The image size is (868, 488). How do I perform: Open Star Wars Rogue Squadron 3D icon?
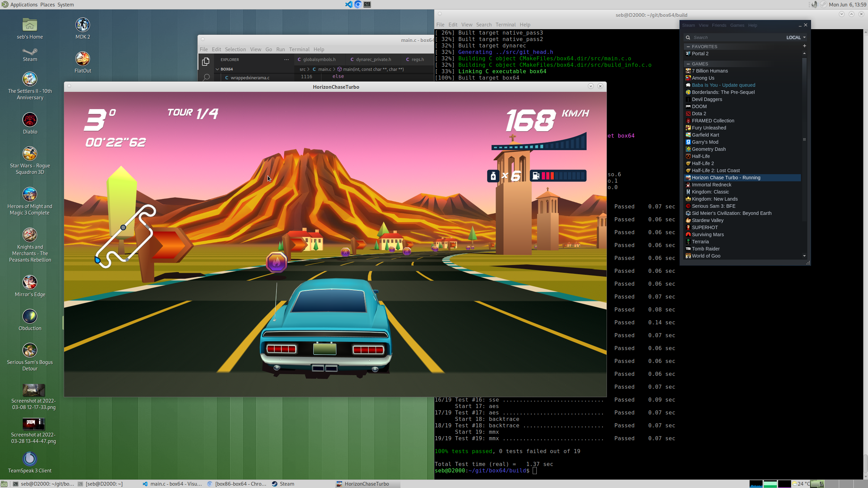click(30, 154)
